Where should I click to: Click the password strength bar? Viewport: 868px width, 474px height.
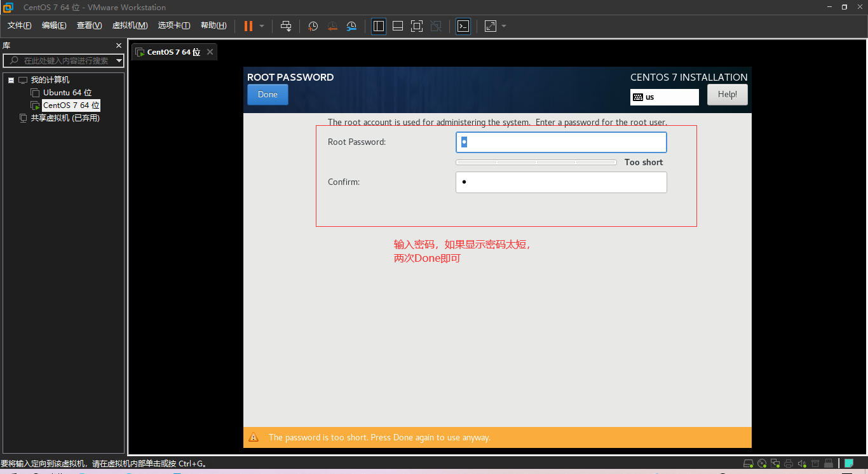536,163
